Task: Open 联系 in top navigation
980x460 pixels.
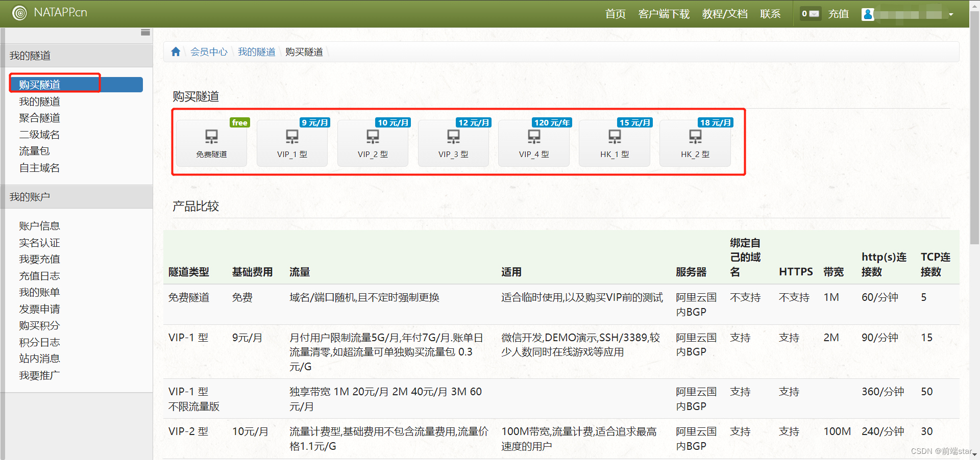Action: pyautogui.click(x=770, y=14)
